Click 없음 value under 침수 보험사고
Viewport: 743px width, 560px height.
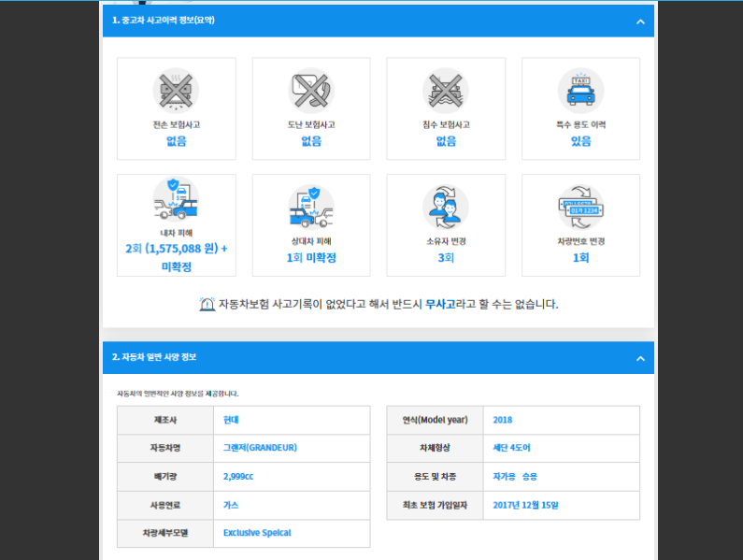(446, 141)
